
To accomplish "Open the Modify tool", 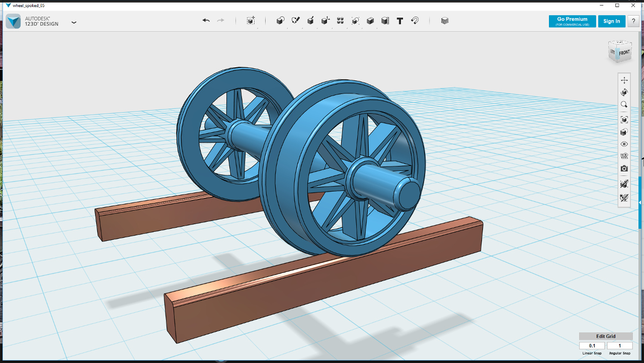I will coord(326,21).
